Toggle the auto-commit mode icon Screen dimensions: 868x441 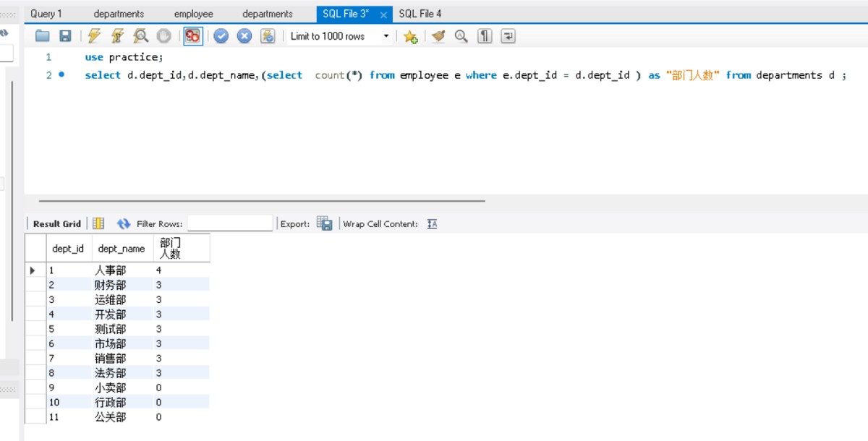pyautogui.click(x=268, y=36)
